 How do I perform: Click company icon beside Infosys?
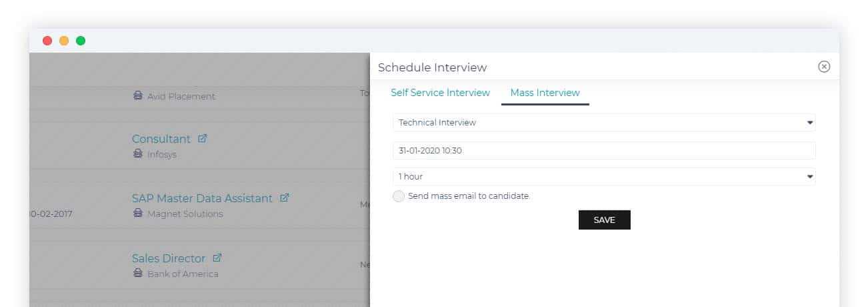[138, 154]
